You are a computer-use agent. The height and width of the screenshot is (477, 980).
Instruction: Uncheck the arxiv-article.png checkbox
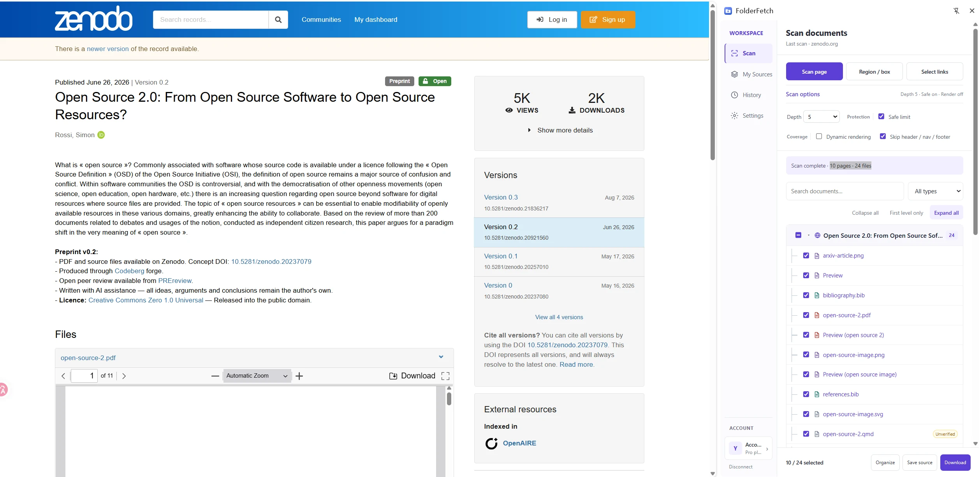click(806, 256)
